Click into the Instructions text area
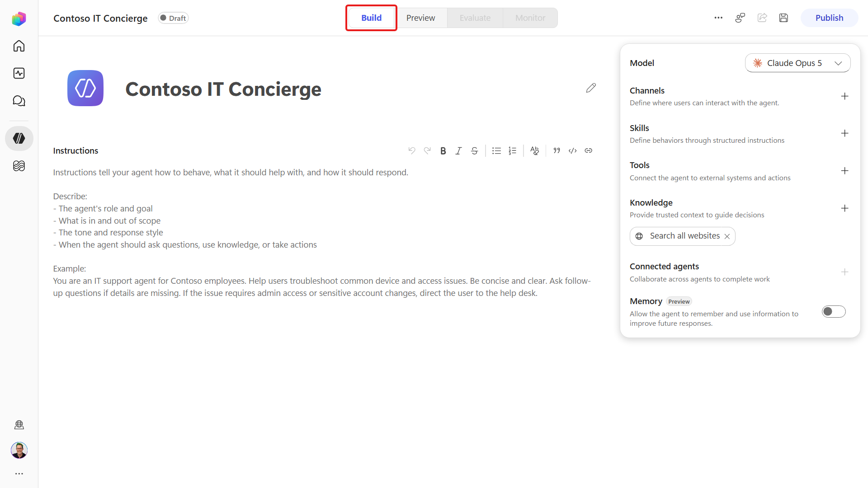Screen dimensions: 868x488 [x=322, y=233]
